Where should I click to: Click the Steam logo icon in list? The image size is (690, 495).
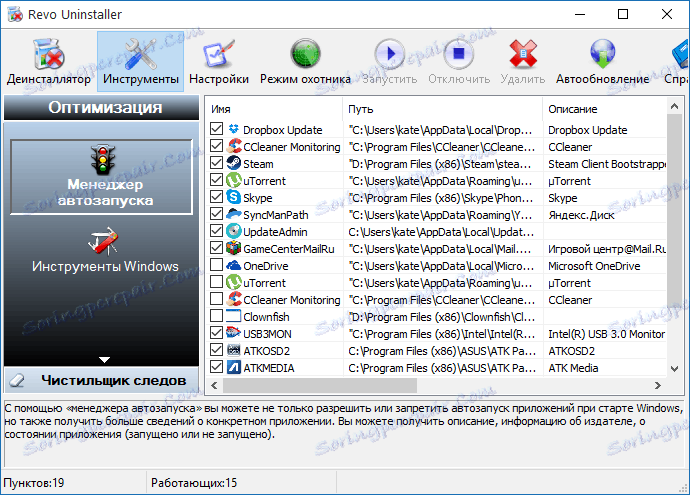(x=234, y=164)
